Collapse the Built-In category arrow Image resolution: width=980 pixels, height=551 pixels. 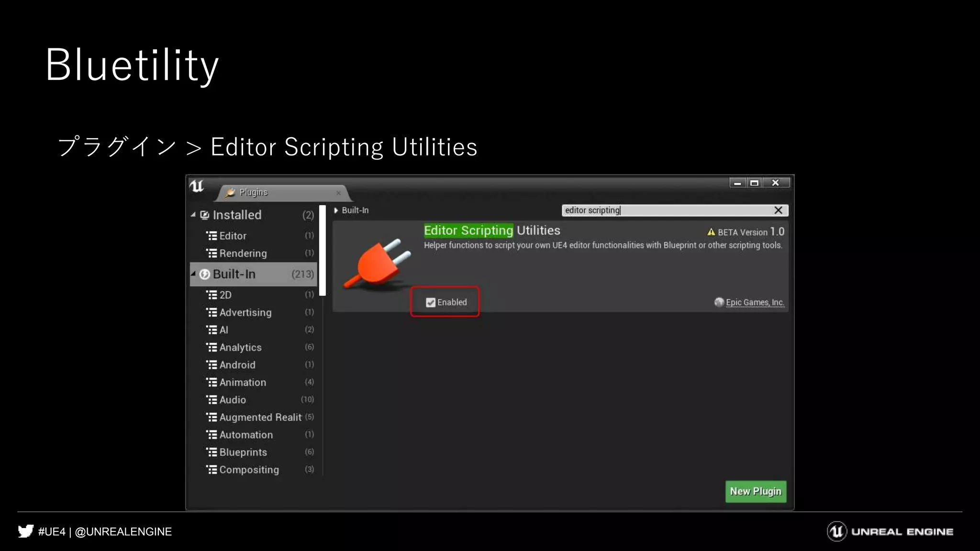click(193, 274)
